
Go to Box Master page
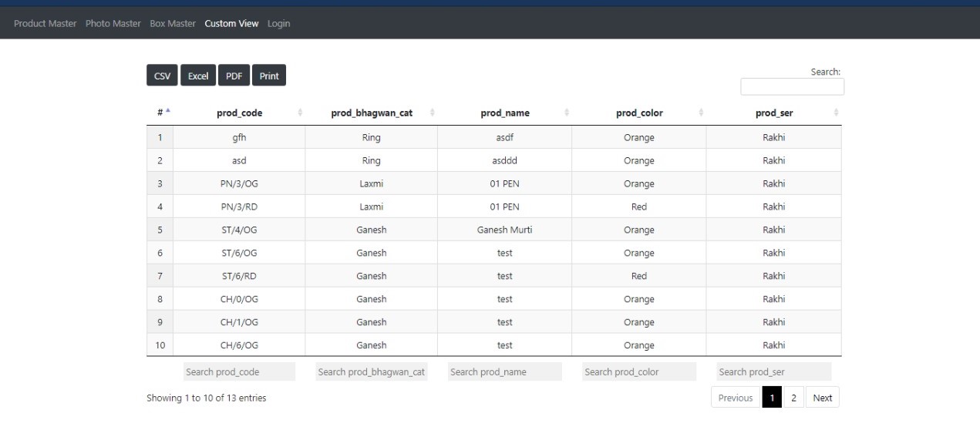pyautogui.click(x=173, y=23)
